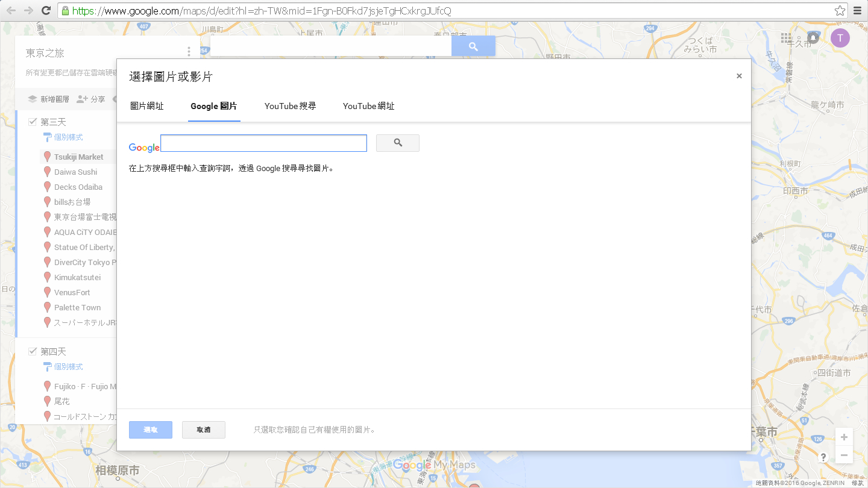Image resolution: width=868 pixels, height=488 pixels.
Task: Select Palette Town in the list
Action: (78, 307)
